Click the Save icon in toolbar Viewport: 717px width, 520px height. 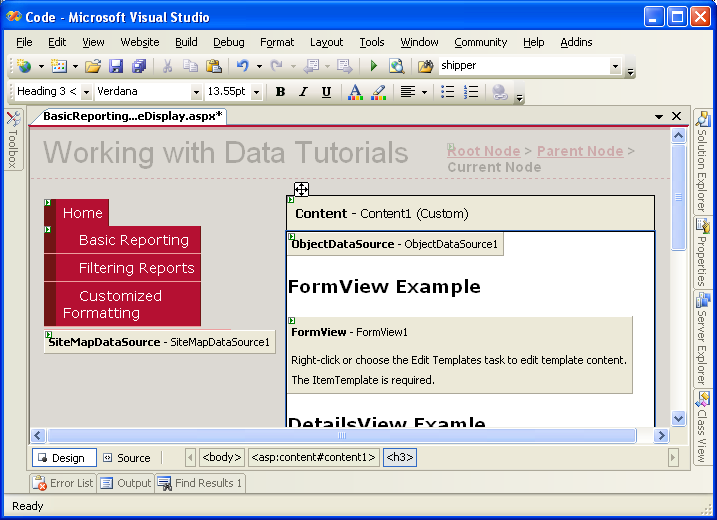[x=116, y=66]
